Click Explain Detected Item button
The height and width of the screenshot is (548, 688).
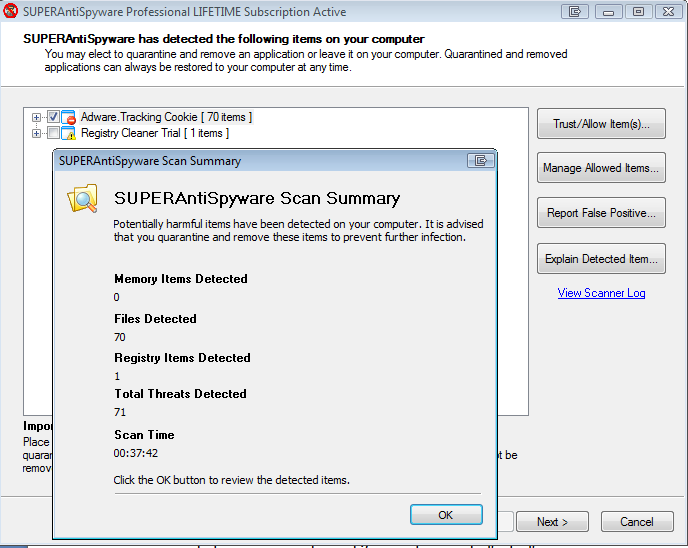tap(600, 259)
